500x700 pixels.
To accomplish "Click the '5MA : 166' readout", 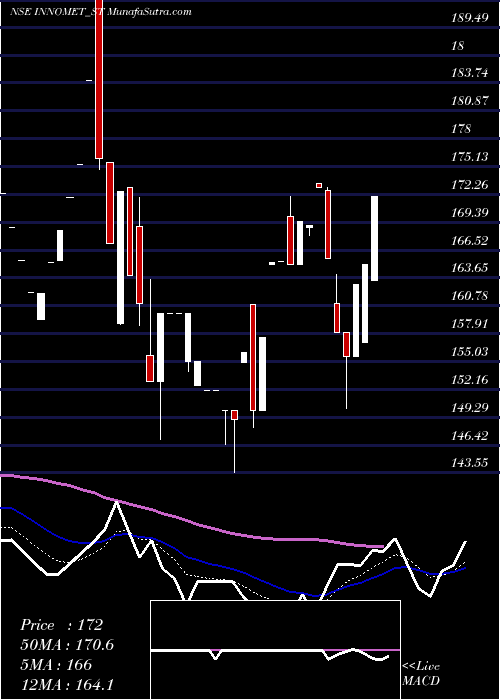I will [x=56, y=665].
